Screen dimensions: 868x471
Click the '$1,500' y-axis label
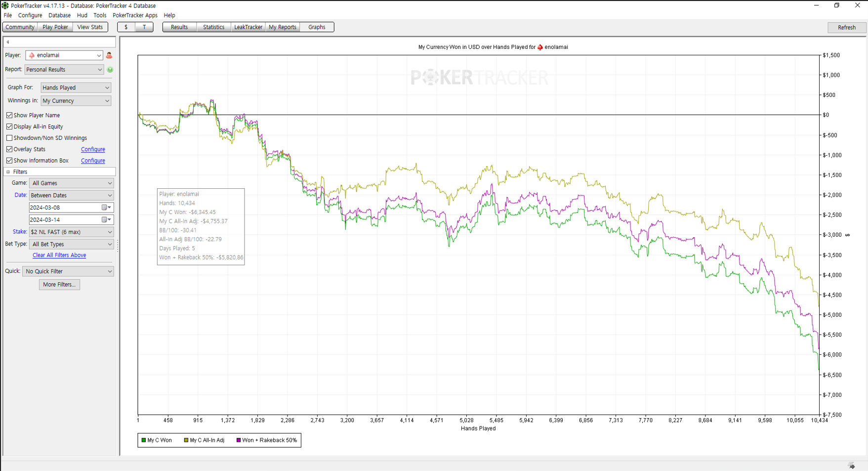tap(831, 55)
